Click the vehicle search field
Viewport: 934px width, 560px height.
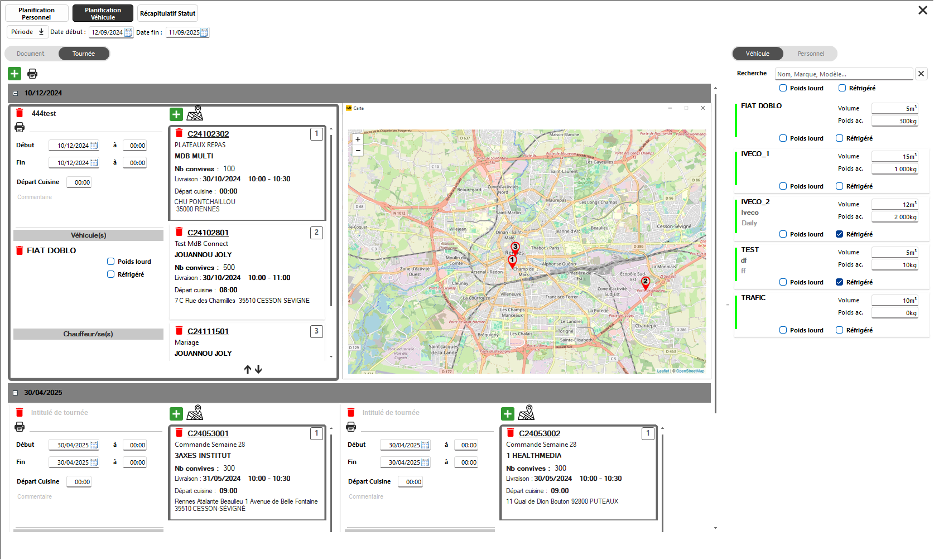[844, 74]
